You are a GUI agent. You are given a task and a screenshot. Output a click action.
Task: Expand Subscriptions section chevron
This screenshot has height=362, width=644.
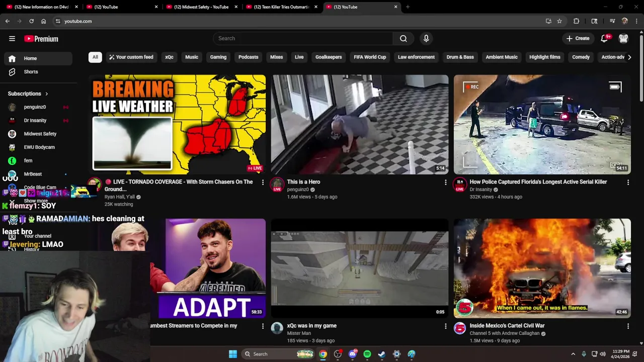[47, 94]
